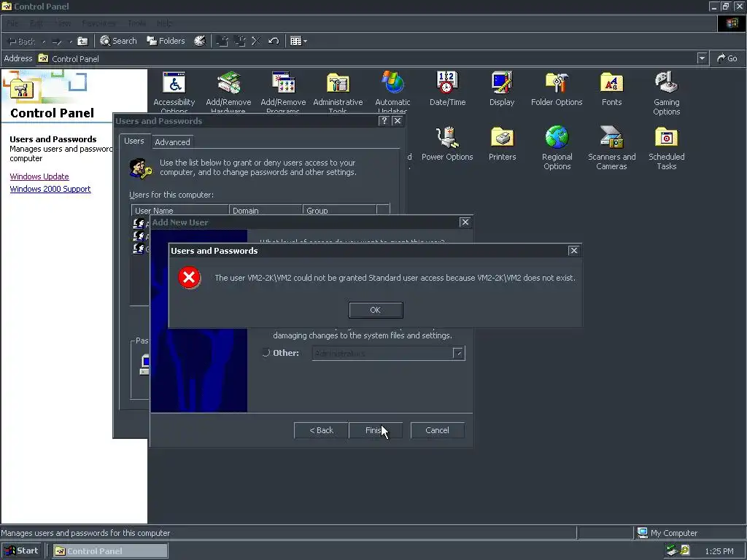Click the < Back wizard button

tap(322, 430)
